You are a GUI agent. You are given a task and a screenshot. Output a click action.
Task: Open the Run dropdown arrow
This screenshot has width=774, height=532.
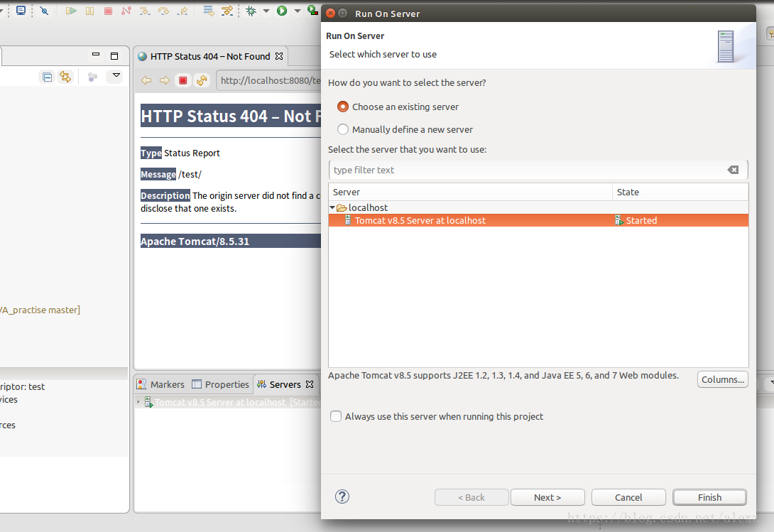[297, 11]
